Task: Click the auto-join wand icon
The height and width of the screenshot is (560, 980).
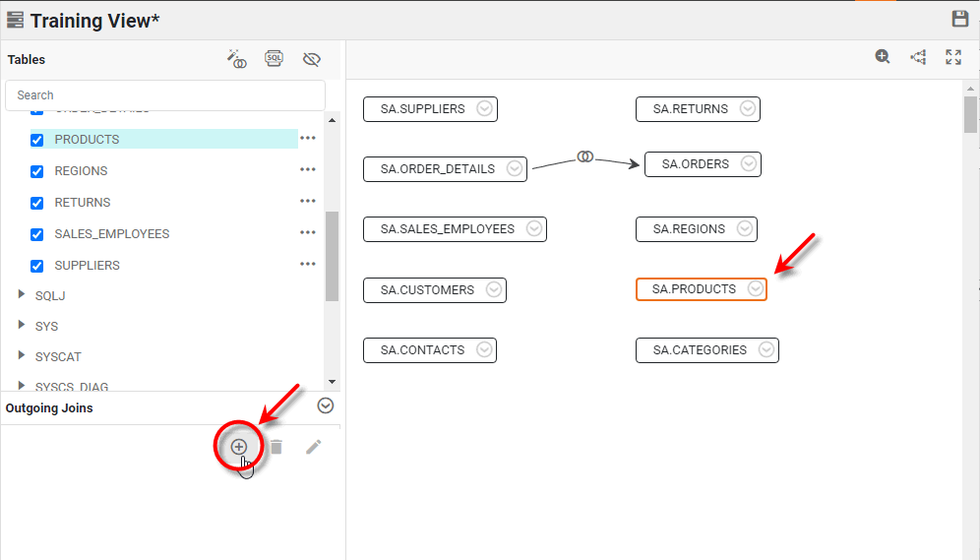Action: coord(237,59)
